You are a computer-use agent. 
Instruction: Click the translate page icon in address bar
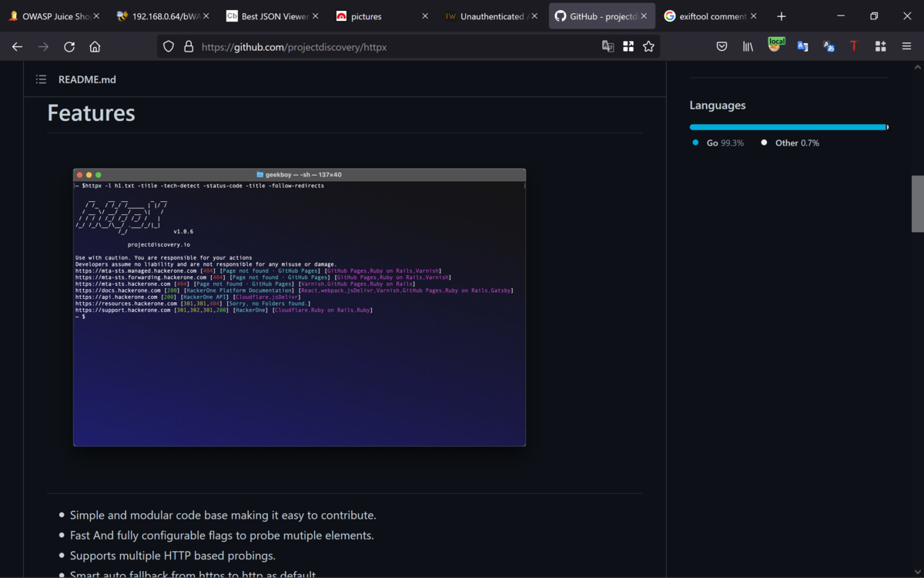coord(608,47)
